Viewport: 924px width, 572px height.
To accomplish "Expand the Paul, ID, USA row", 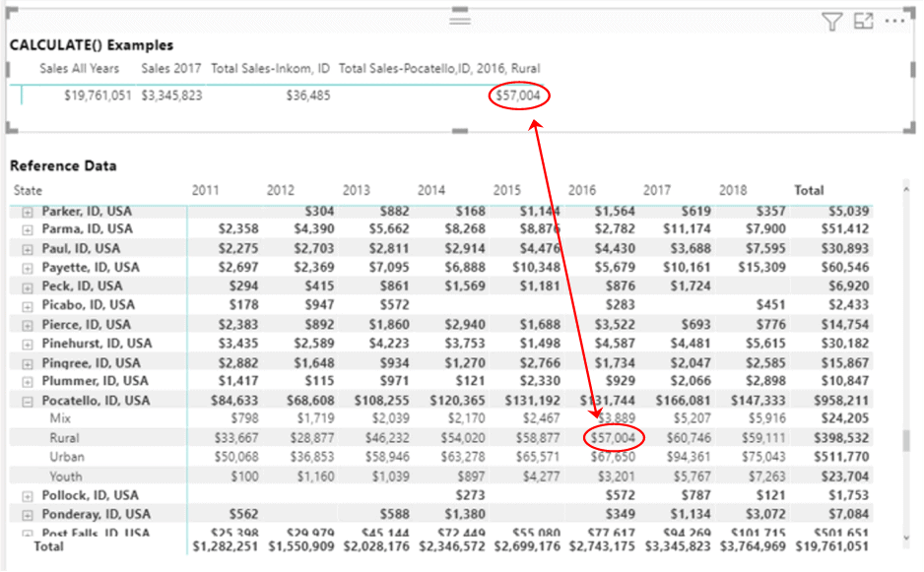I will click(x=28, y=250).
